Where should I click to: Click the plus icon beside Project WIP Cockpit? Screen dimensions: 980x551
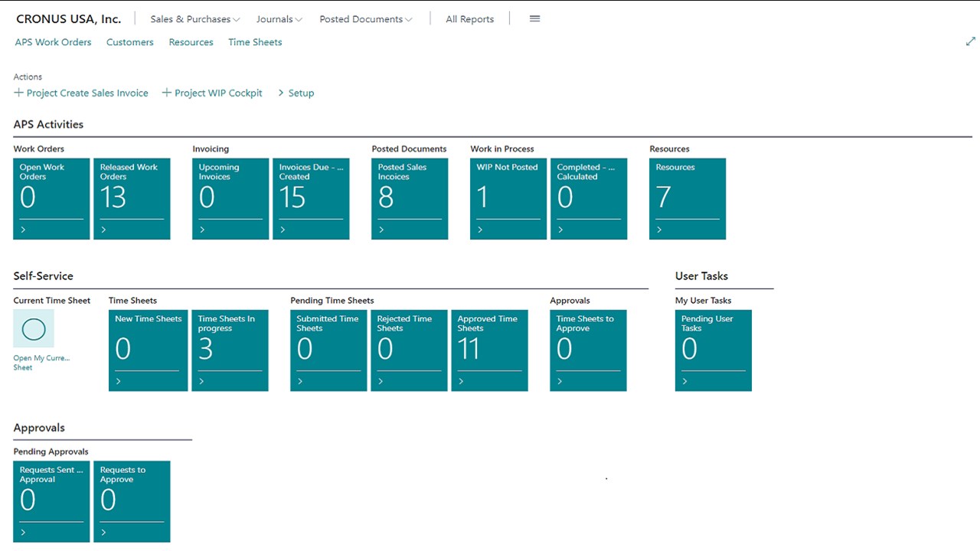[166, 93]
